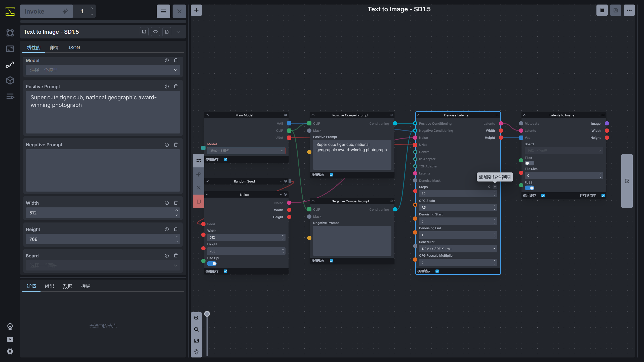Open the Scheduler DPM++ SDE Karras dropdown
This screenshot has width=644, height=362.
458,249
